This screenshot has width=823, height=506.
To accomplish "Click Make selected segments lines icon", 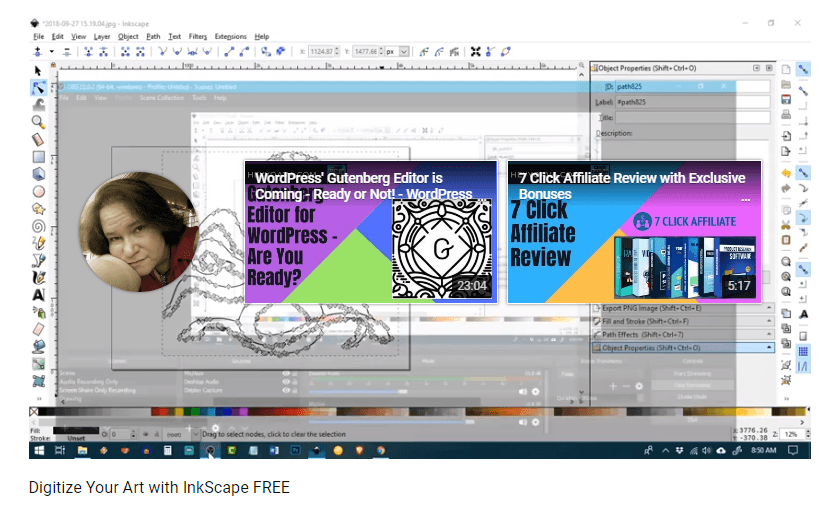I will 229,51.
